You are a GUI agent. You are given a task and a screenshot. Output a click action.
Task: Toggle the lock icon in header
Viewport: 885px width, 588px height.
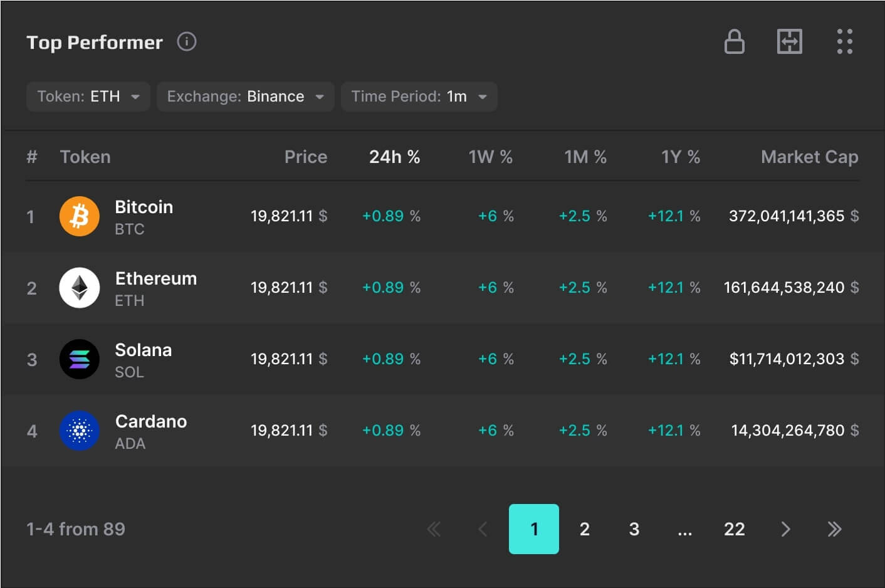pos(734,42)
